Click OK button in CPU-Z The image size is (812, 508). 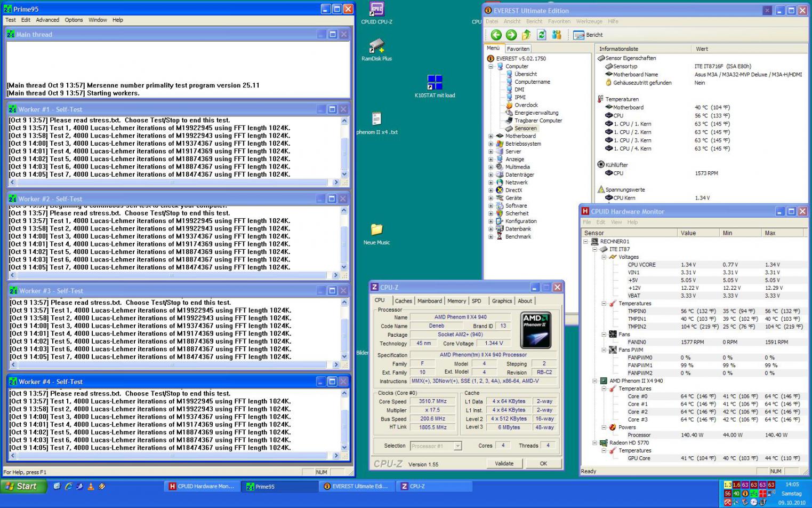pyautogui.click(x=543, y=463)
